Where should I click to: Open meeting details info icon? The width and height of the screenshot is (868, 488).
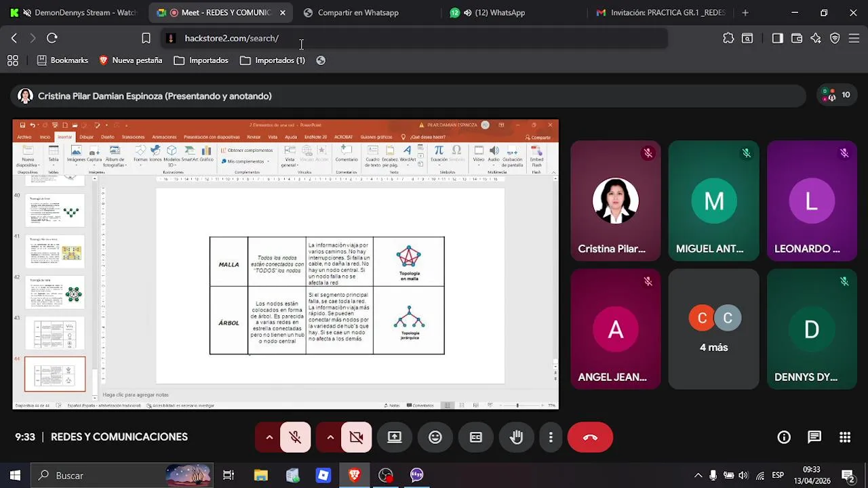tap(784, 437)
